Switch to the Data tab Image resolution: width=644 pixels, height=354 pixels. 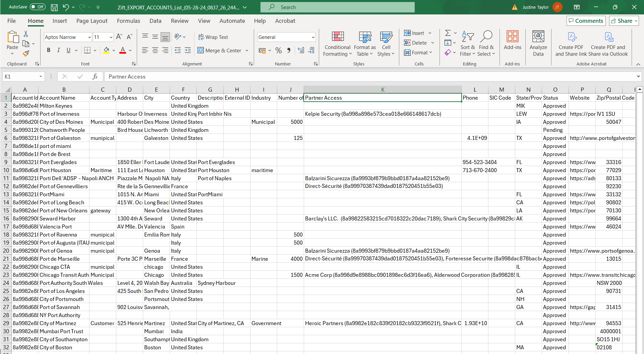(x=155, y=21)
